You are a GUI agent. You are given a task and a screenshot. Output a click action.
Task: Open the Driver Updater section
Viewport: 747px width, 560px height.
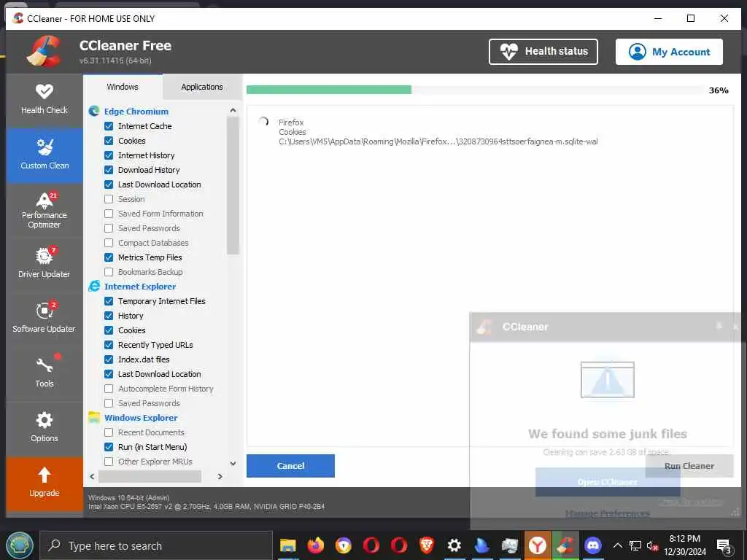(x=44, y=262)
